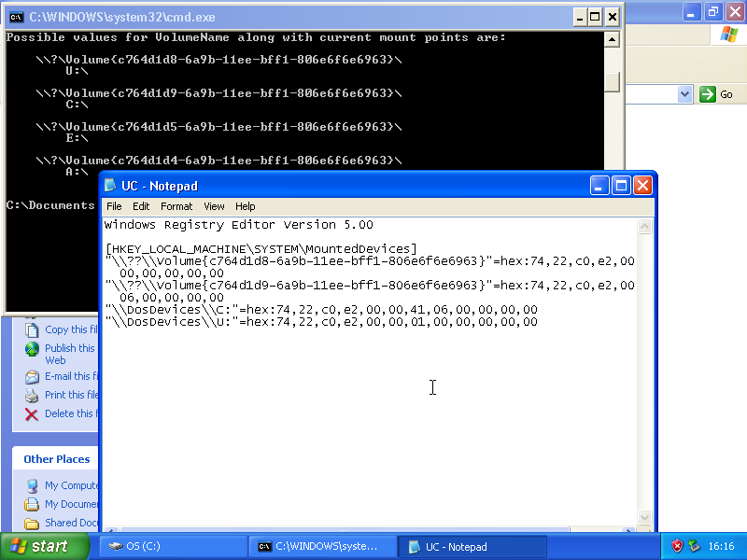Minimize the UC - Notepad window
Screen dimensions: 747x560
pos(599,185)
